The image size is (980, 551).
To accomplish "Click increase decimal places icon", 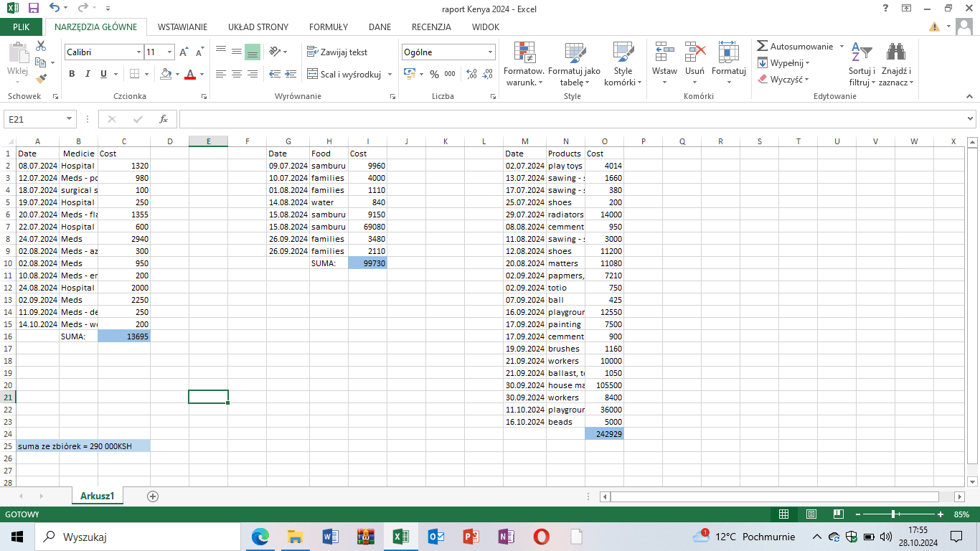I will coord(471,74).
